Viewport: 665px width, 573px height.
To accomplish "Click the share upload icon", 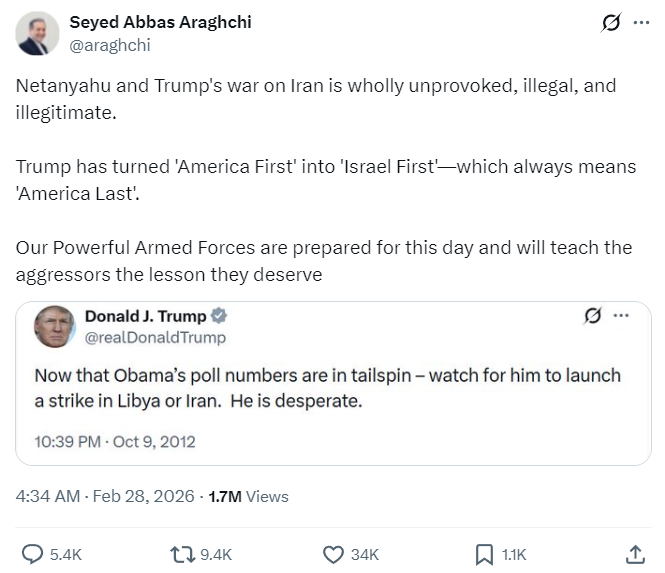I will click(x=634, y=553).
